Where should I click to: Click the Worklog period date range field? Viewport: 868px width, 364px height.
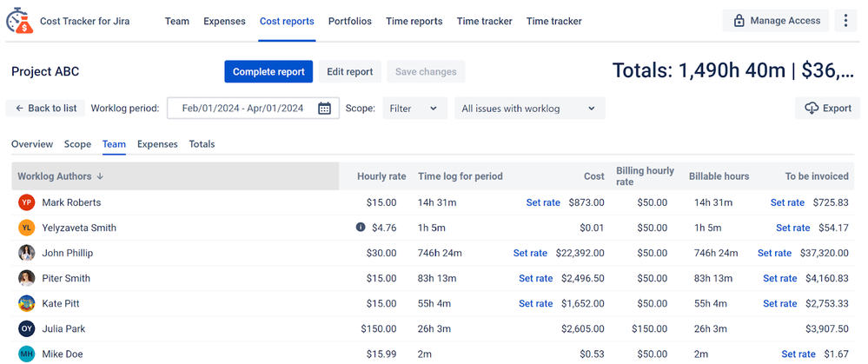[x=253, y=109]
